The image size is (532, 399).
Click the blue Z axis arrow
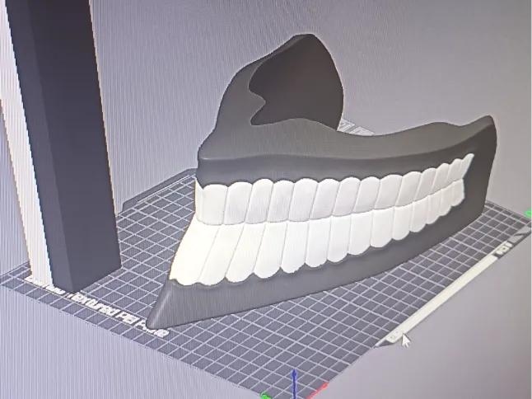pyautogui.click(x=295, y=383)
